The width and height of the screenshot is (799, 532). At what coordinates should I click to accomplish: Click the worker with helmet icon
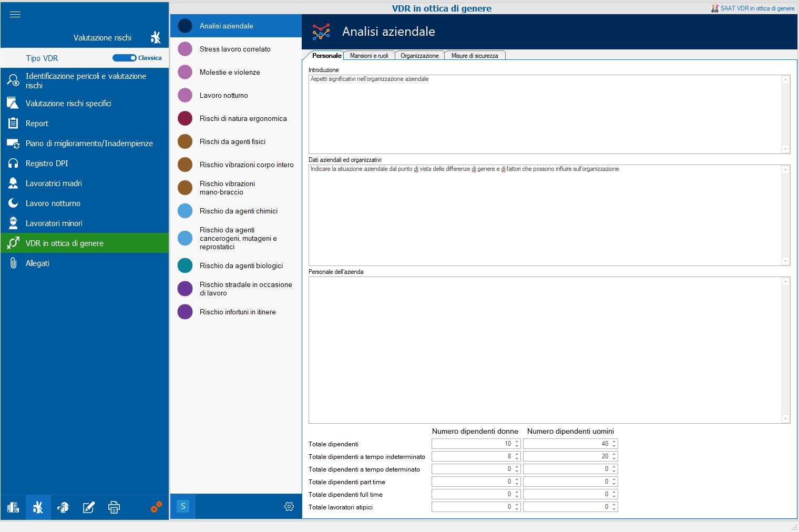point(63,507)
